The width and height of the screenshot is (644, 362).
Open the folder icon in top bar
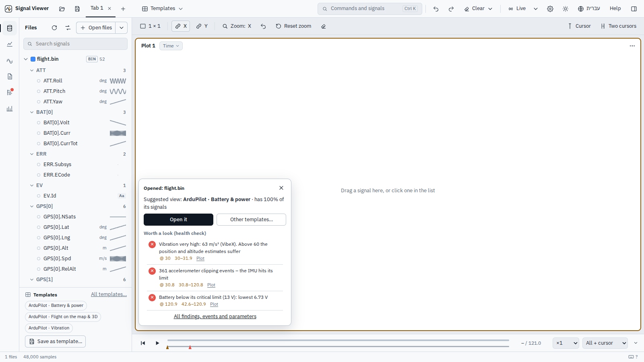click(x=62, y=8)
